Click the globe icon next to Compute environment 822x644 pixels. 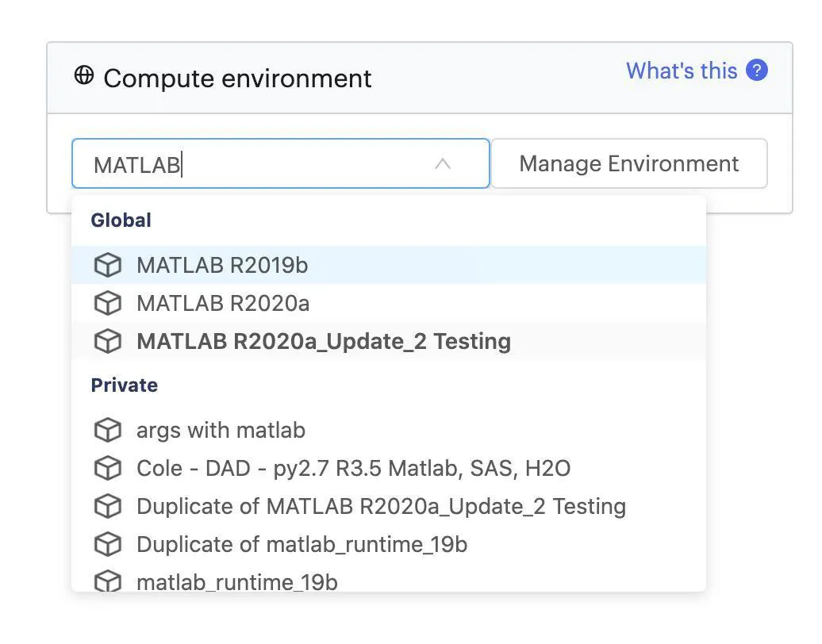click(x=83, y=76)
